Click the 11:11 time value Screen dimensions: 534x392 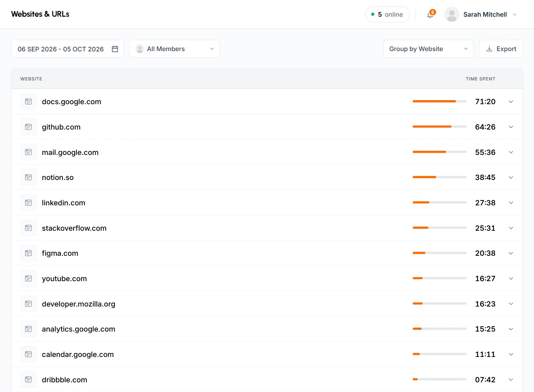(x=485, y=354)
